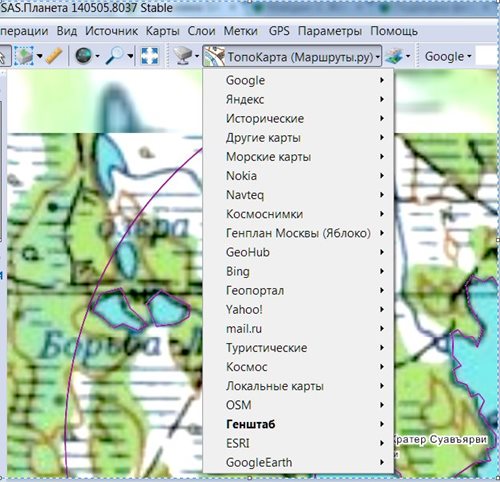This screenshot has width=500, height=482.
Task: Open the magnifier tool dropdown arrow
Action: (x=130, y=56)
